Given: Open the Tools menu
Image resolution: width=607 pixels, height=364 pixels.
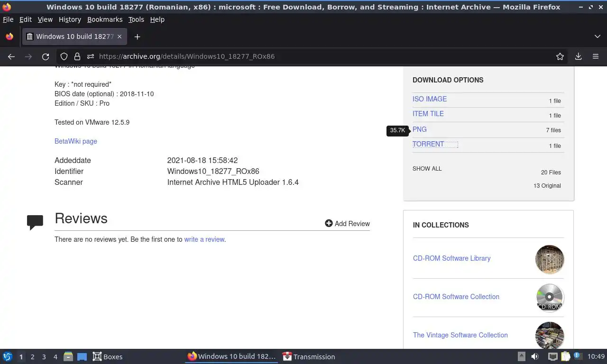Looking at the screenshot, I should pyautogui.click(x=136, y=19).
